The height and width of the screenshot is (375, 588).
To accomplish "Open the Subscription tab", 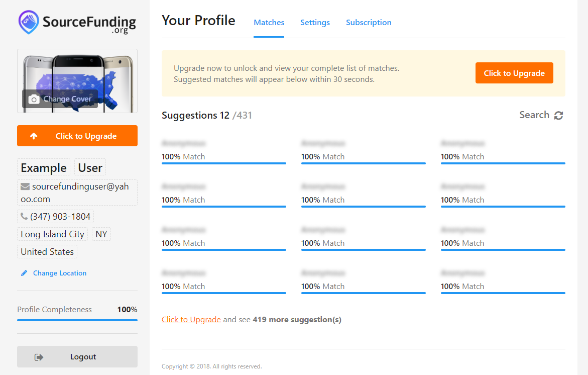I will [369, 23].
